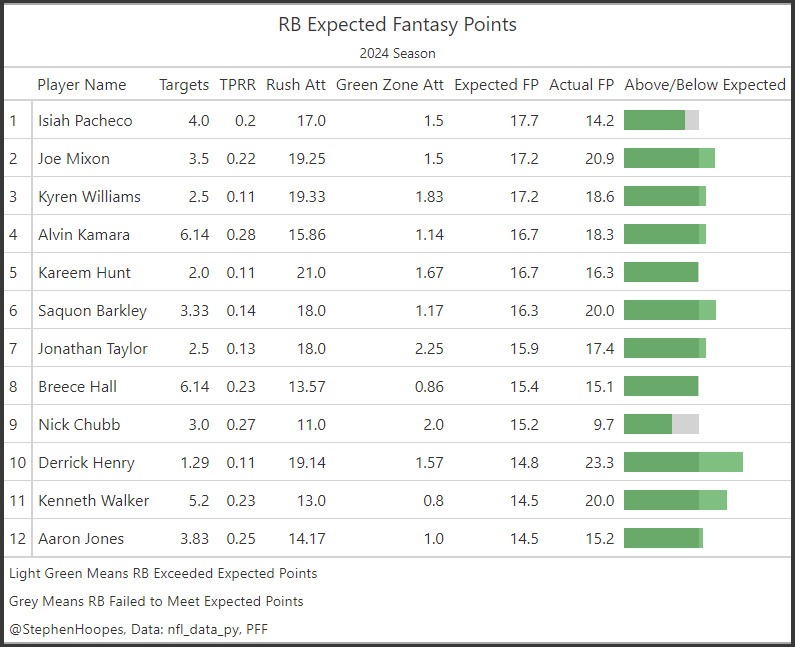
Task: Select the Above/Below Expected header
Action: 705,85
